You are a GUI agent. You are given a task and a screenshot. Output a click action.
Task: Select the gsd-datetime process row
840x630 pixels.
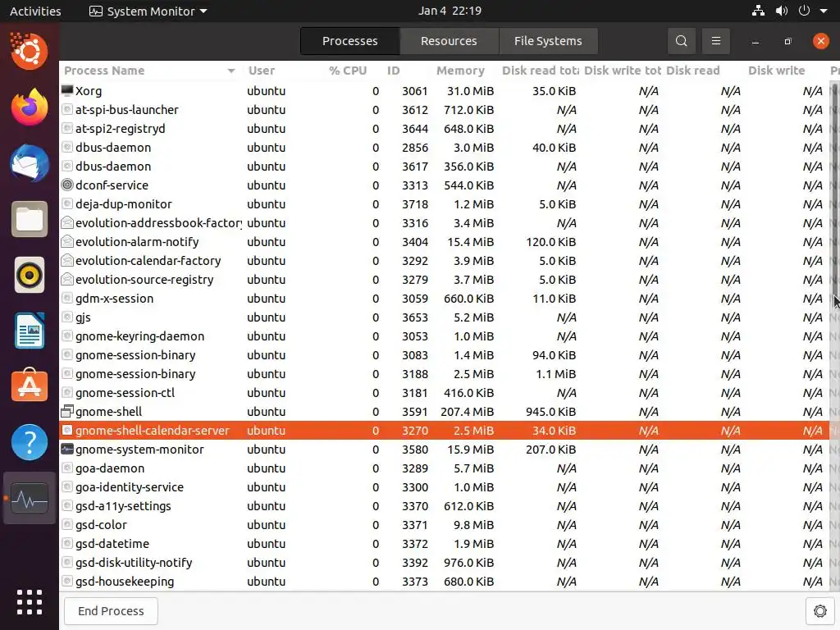coord(444,543)
